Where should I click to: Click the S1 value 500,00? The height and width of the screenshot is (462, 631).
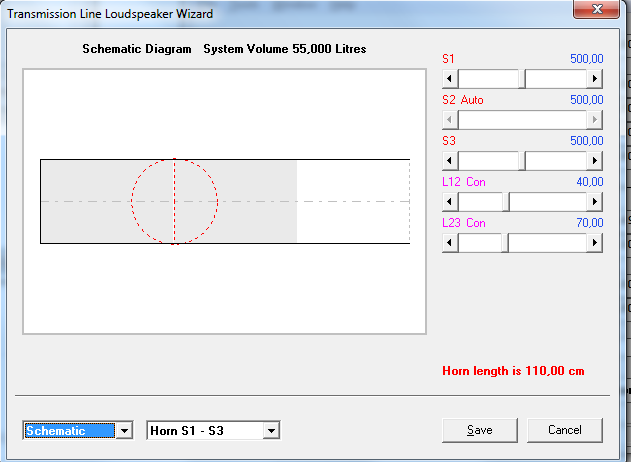pyautogui.click(x=587, y=59)
